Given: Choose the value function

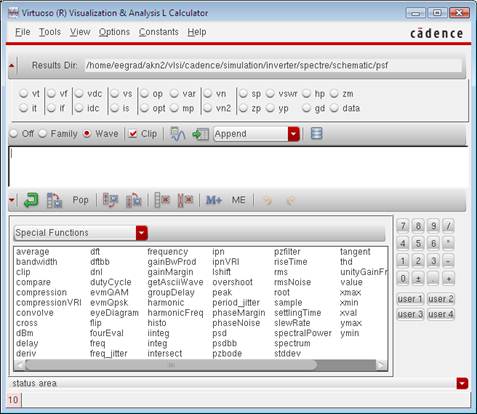Looking at the screenshot, I should (351, 282).
